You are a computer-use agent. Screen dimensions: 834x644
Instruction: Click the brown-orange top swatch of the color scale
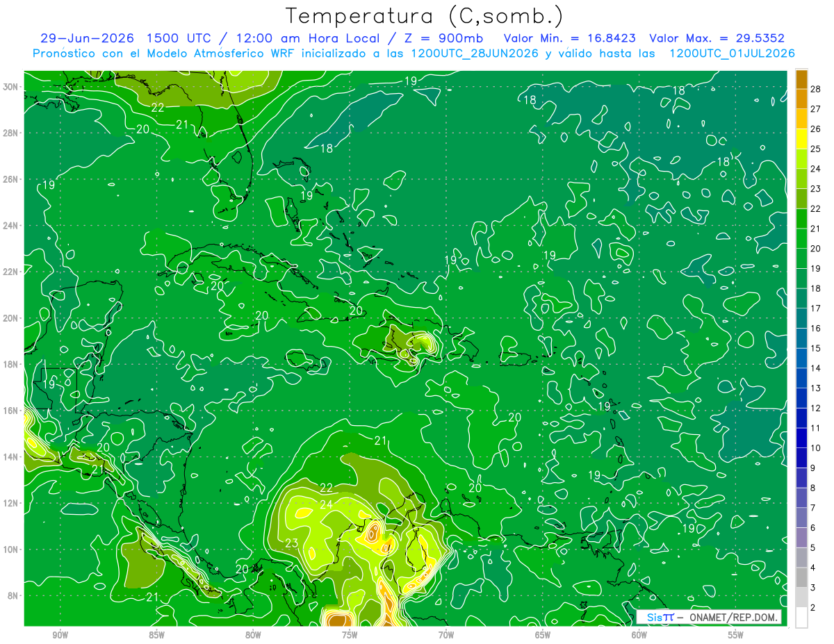tap(801, 79)
